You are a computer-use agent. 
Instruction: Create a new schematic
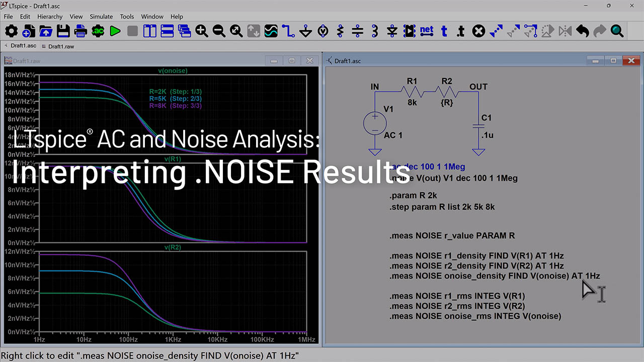29,31
